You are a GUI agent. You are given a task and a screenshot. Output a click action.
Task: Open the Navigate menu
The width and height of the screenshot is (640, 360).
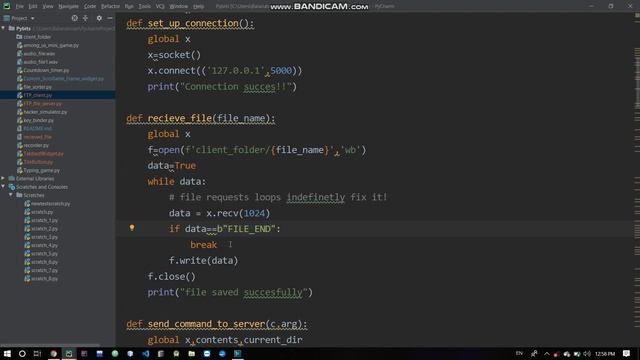click(68, 7)
